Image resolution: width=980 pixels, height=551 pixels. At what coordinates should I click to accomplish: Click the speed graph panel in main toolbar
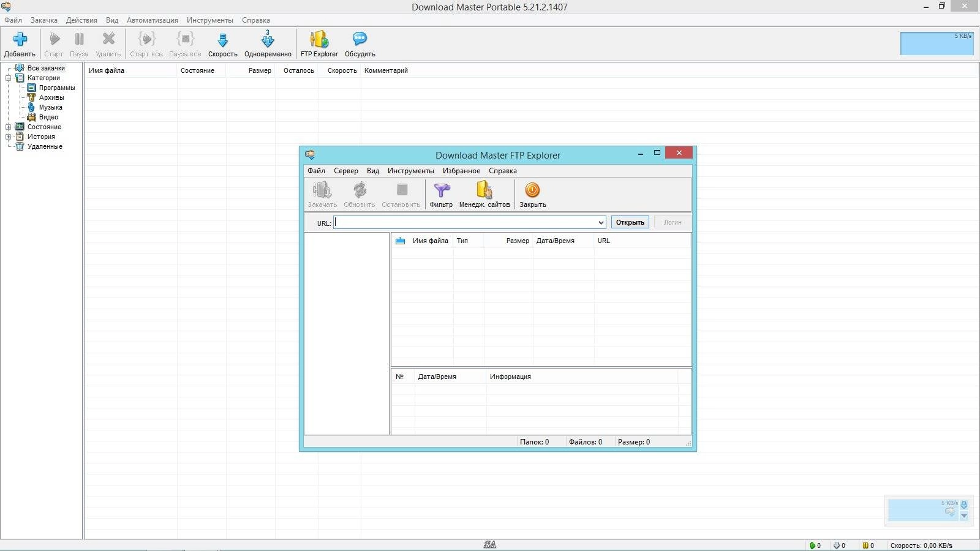point(937,43)
